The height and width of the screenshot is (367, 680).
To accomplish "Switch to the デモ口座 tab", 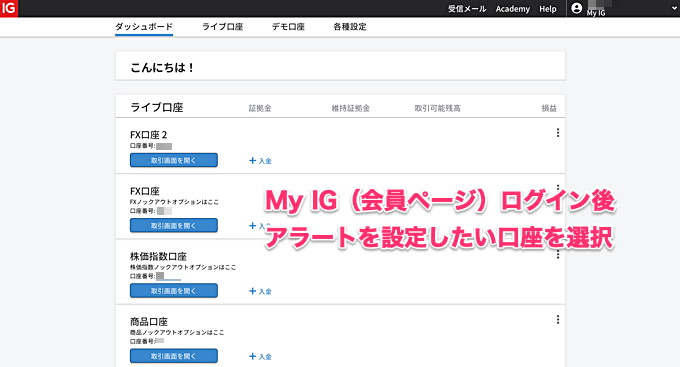I will pos(288,27).
